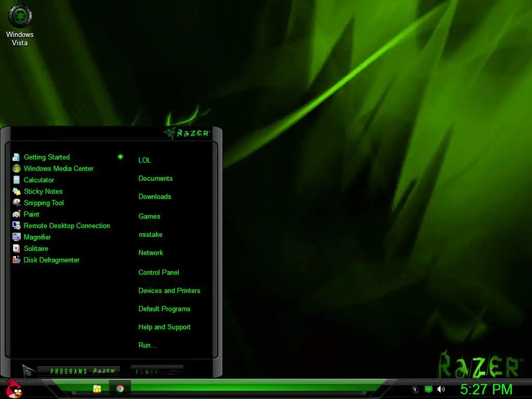Click the arrow icon beside Programs Razer
Screen dimensions: 532x399
point(28,370)
